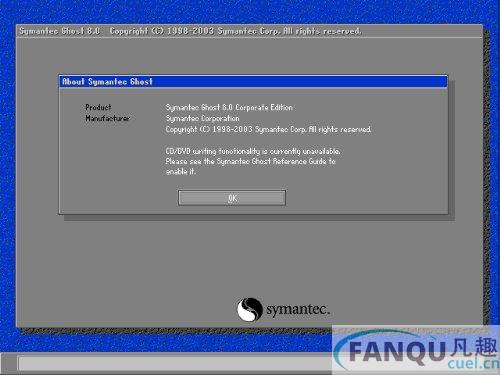The image size is (500, 375).
Task: Click the Symantec yin-yang logo icon
Action: (249, 309)
